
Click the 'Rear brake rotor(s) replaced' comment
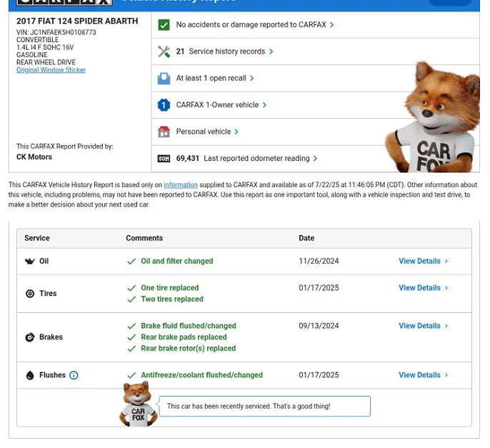(x=188, y=348)
